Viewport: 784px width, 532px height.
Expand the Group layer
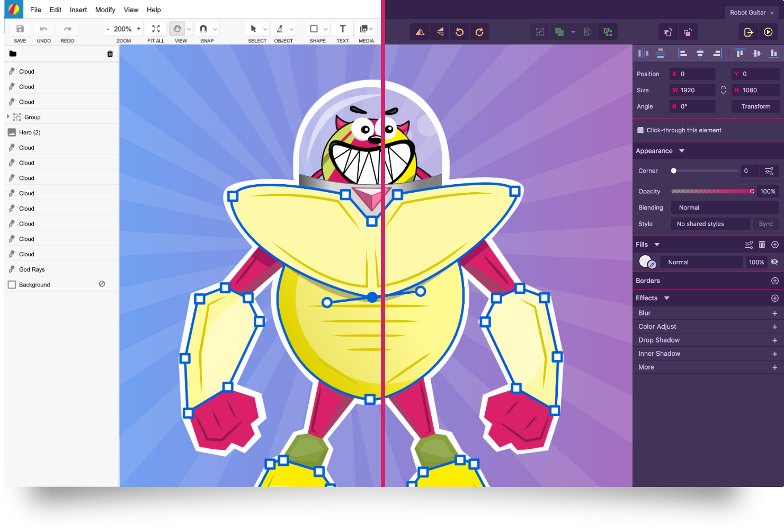pos(8,117)
